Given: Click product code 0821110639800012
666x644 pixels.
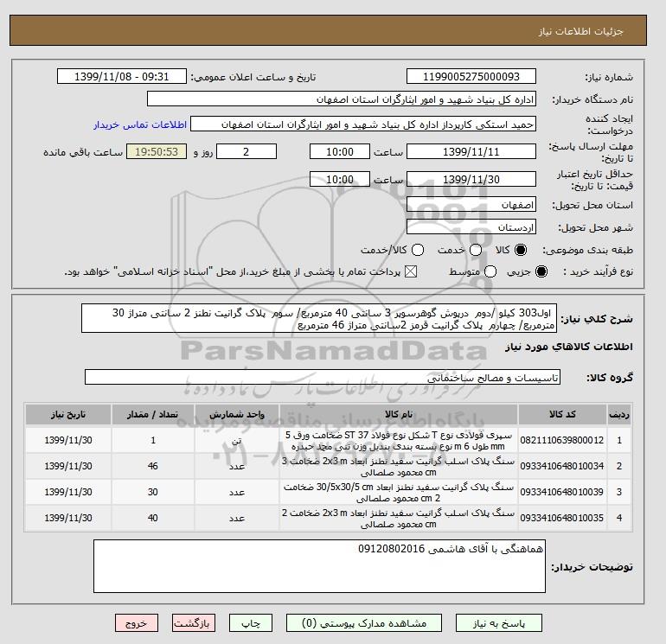Looking at the screenshot, I should [562, 440].
